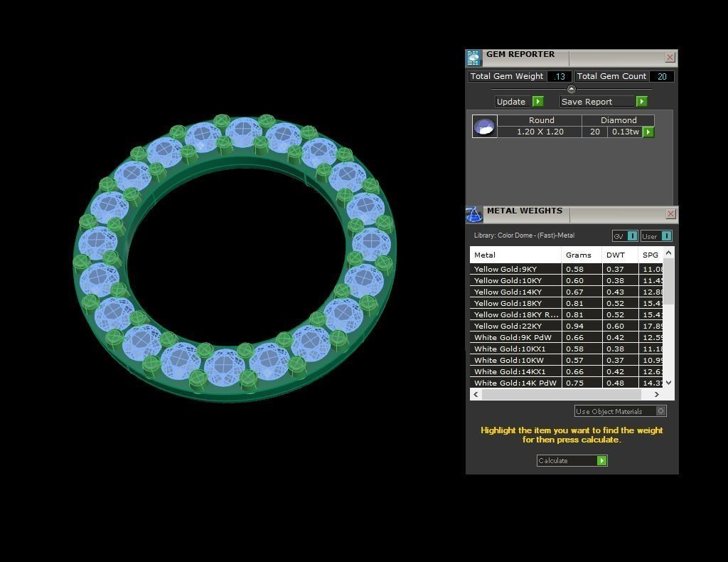Click the green arrow beside Save Report
This screenshot has width=728, height=562.
pos(642,101)
